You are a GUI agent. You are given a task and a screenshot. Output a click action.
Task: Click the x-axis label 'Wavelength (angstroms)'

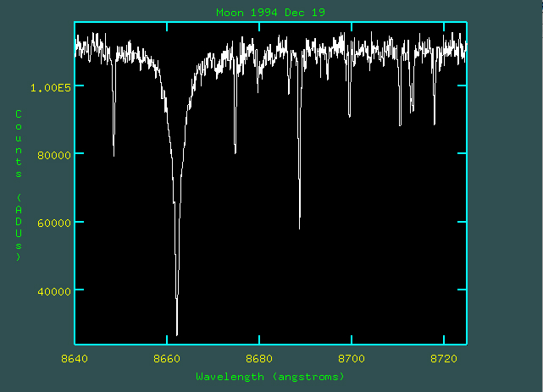[x=270, y=377]
